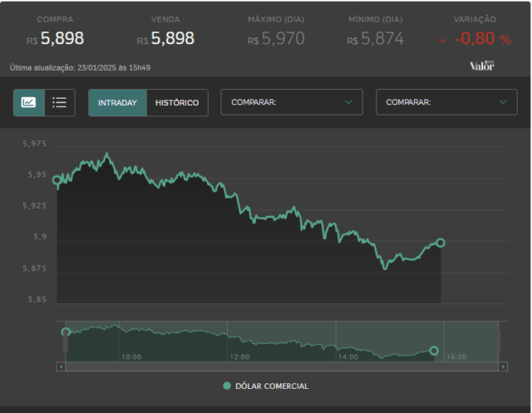Click the right handle of the range navigator

499,341
